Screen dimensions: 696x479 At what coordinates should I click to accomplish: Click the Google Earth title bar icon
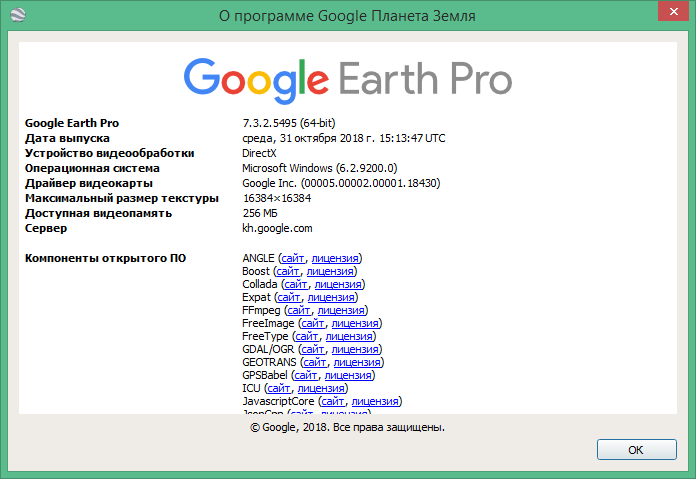(x=17, y=15)
